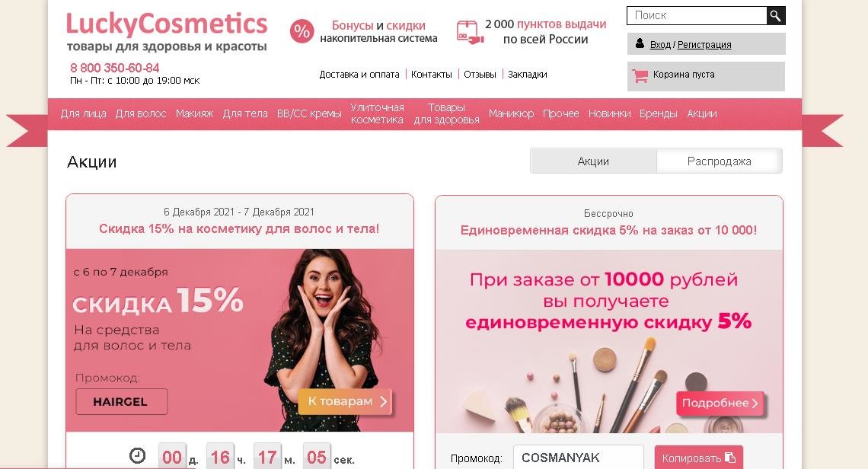
Task: Click the Подробнее button
Action: click(720, 403)
